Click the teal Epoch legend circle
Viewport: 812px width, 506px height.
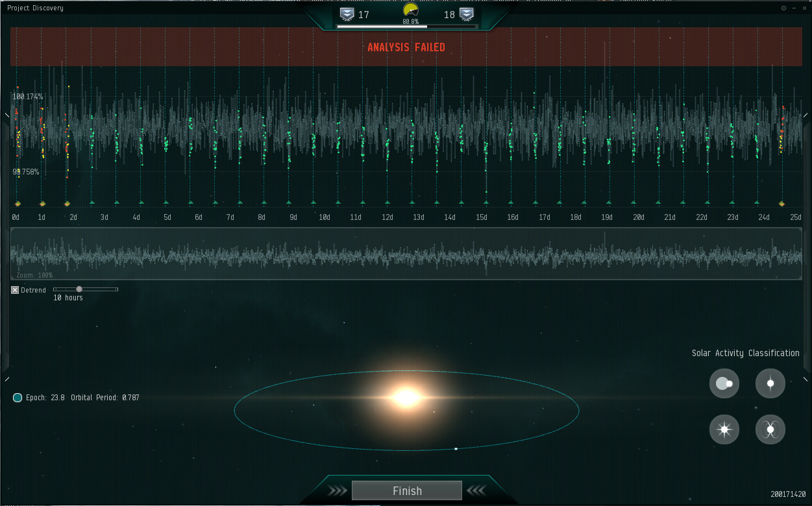point(18,398)
